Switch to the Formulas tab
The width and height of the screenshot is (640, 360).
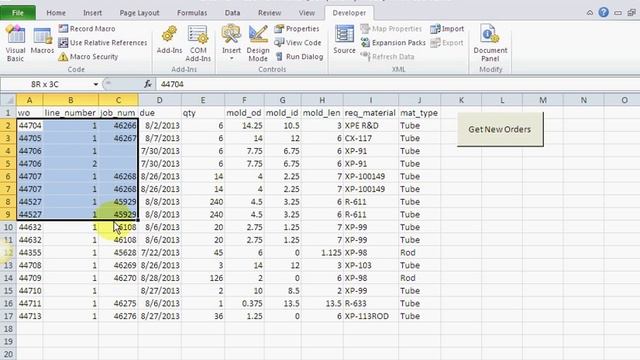pos(192,13)
